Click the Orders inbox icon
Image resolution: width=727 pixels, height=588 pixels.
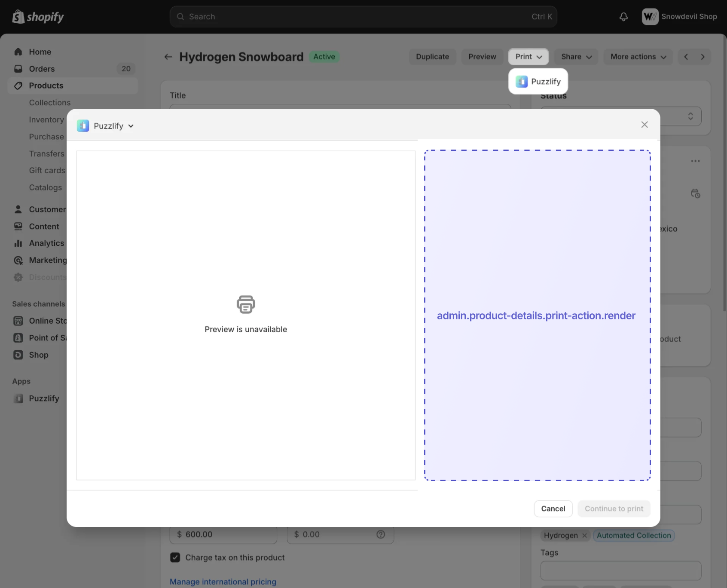coord(18,69)
